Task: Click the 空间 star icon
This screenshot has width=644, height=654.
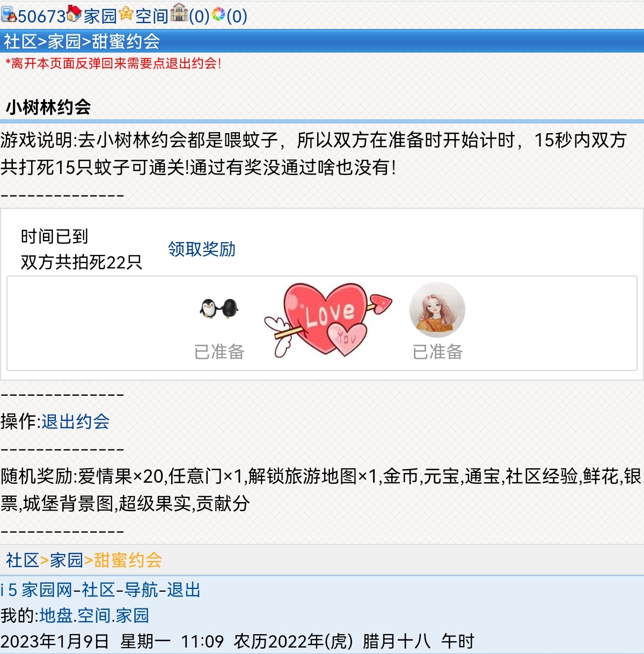Action: click(x=126, y=13)
